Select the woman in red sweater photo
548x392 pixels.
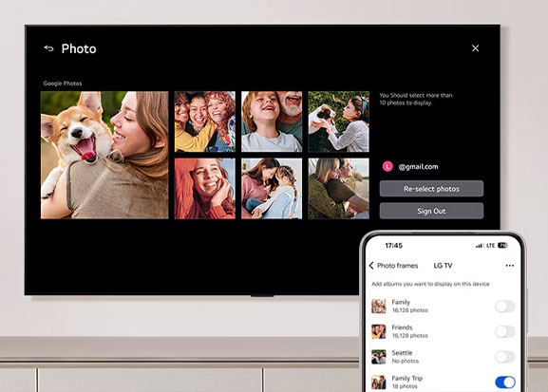pyautogui.click(x=205, y=189)
